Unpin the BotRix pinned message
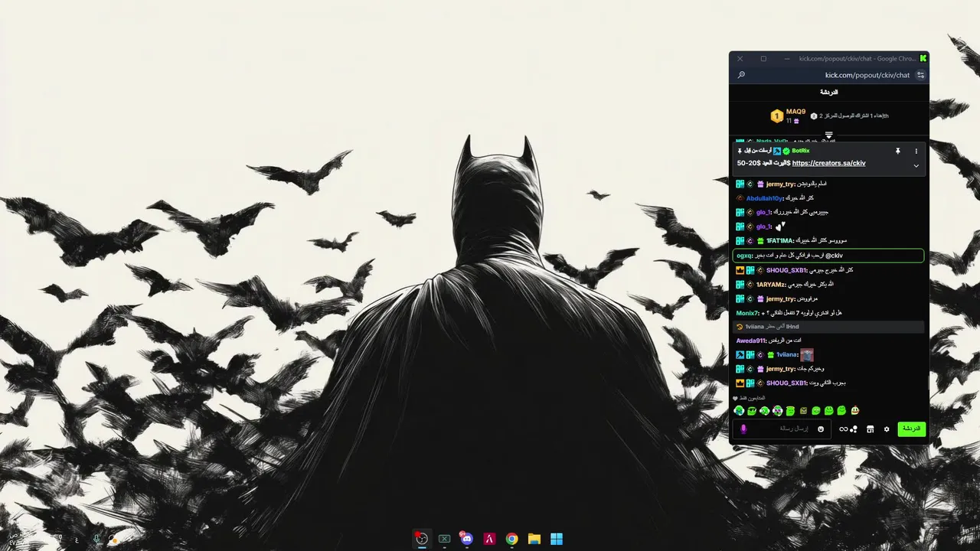 tap(898, 152)
